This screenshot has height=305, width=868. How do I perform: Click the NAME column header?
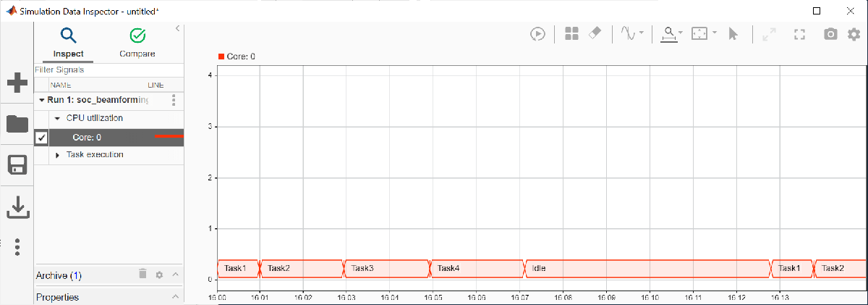(x=61, y=85)
